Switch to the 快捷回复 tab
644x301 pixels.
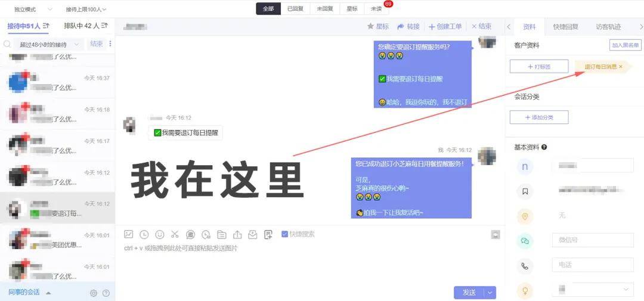tap(565, 27)
